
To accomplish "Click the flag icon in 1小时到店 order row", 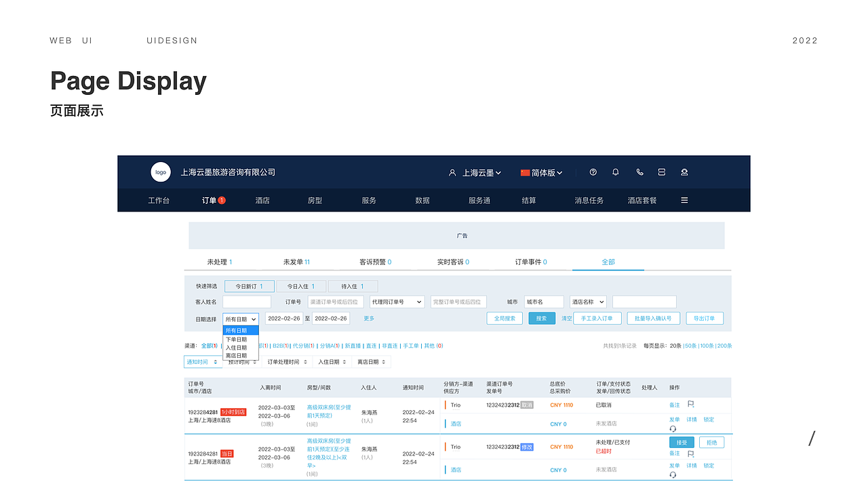I will coord(691,404).
